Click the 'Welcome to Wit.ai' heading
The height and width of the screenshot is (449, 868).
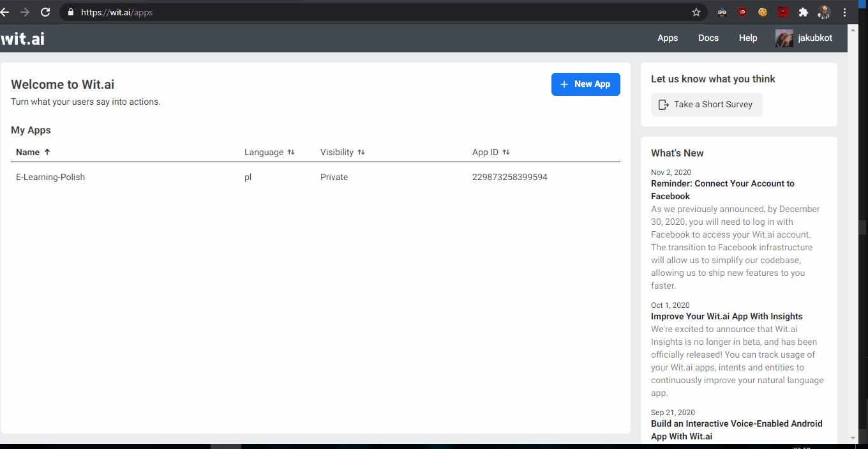(63, 84)
